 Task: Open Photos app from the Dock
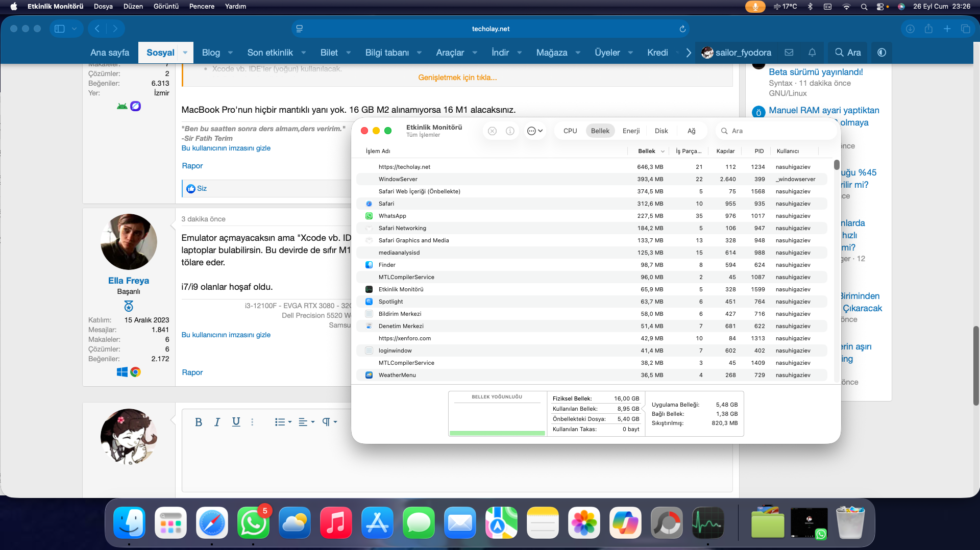coord(584,522)
